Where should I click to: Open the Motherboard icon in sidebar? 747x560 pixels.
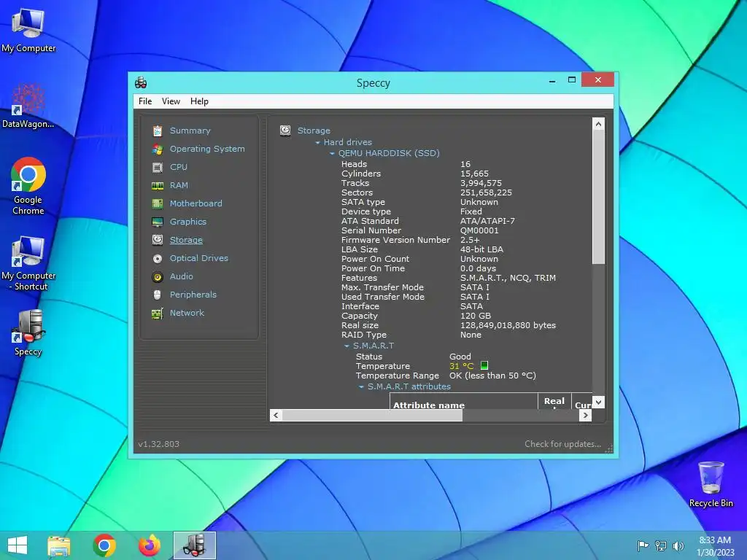tap(158, 204)
